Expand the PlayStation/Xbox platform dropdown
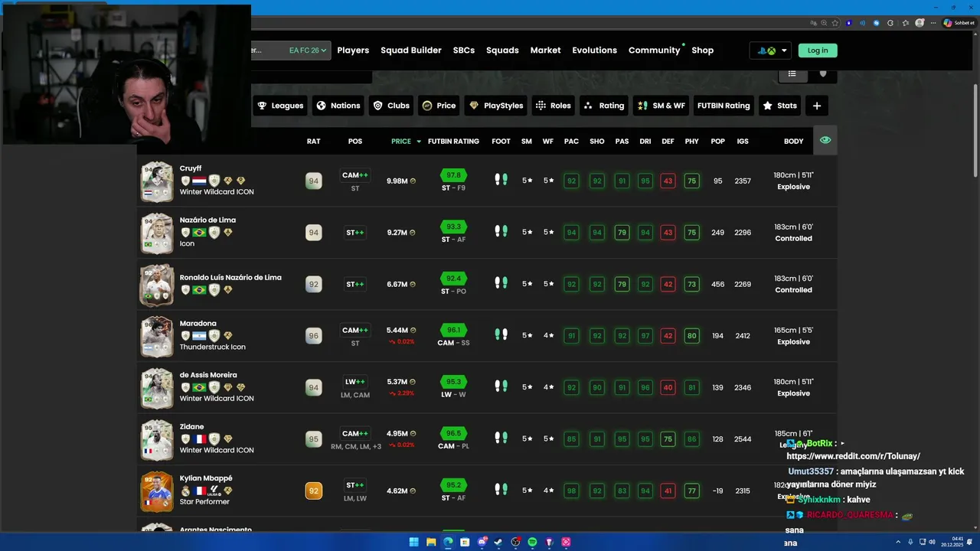980x551 pixels. 772,51
